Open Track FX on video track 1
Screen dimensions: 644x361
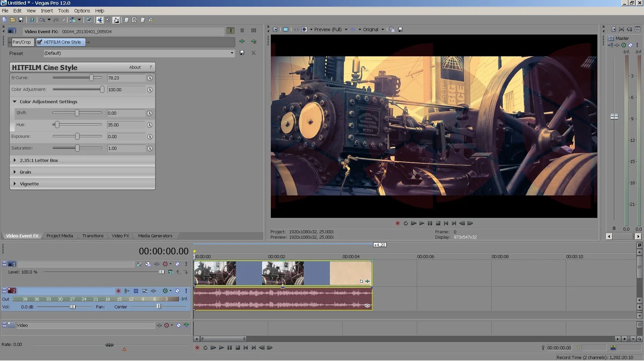coord(157,264)
